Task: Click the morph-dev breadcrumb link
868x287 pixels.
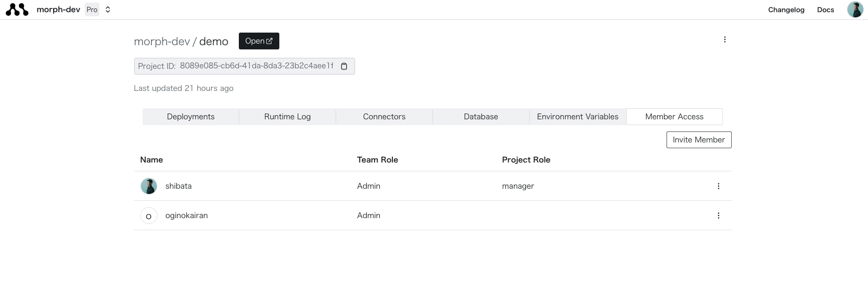Action: pos(162,42)
